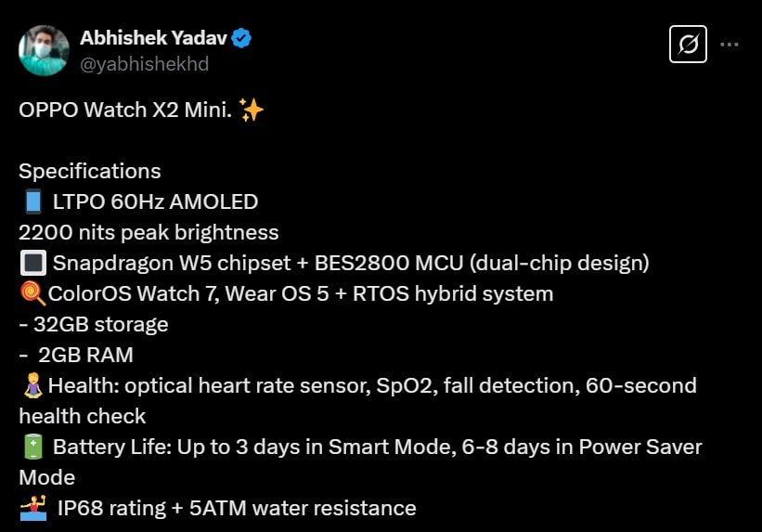Click the sparkles emoji after X2 Mini
762x532 pixels.
click(252, 111)
